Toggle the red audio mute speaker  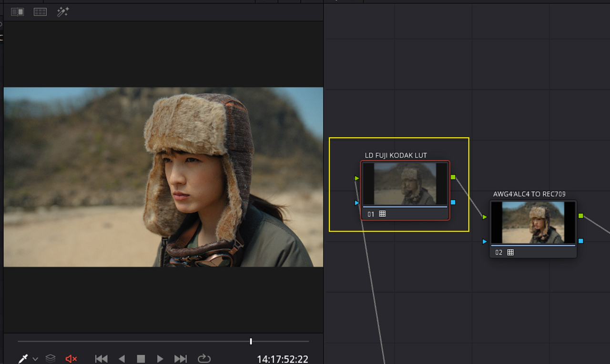71,359
